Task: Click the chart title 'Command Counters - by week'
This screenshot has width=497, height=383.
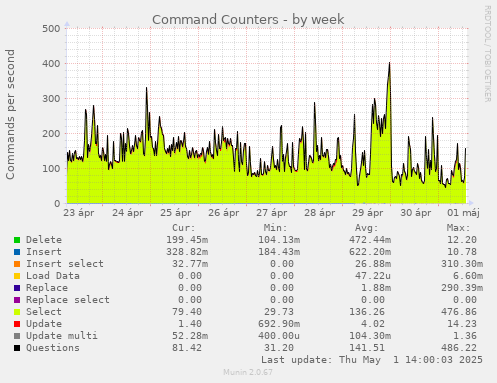Action: click(x=248, y=20)
